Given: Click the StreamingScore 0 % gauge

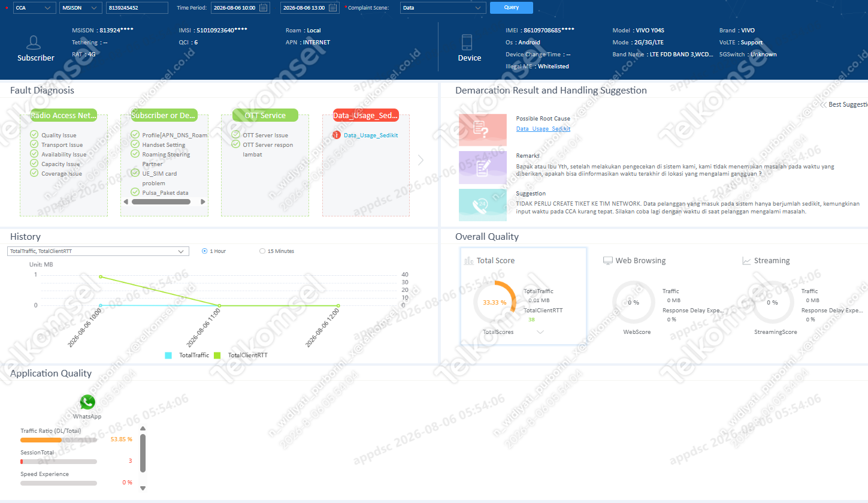Looking at the screenshot, I should click(772, 302).
